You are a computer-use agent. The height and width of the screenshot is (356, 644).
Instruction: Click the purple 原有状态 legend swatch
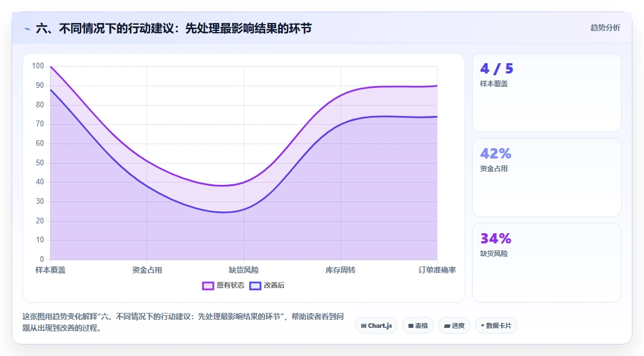tap(208, 286)
